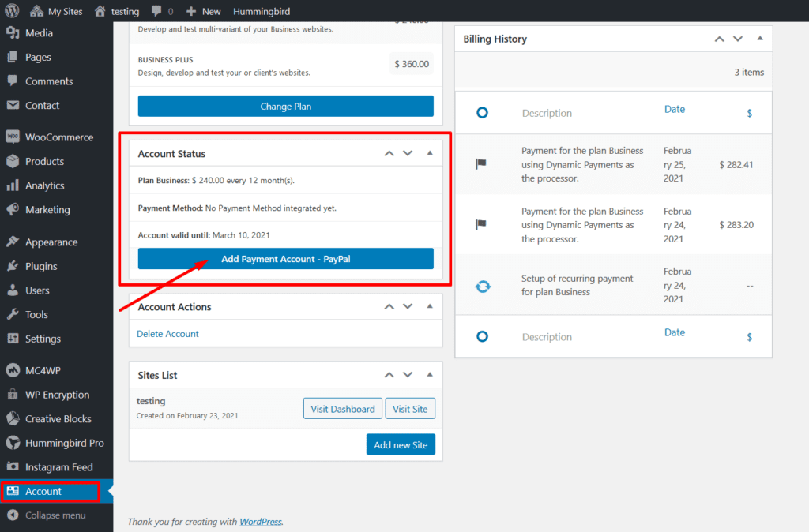Click the WP Encryption lock icon
Viewport: 809px width, 532px height.
click(x=13, y=395)
